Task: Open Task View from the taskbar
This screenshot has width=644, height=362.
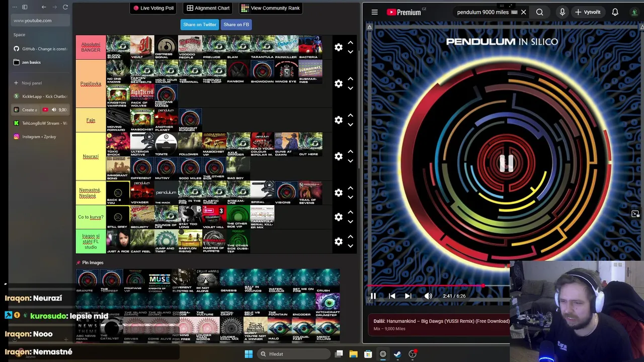Action: 339,354
